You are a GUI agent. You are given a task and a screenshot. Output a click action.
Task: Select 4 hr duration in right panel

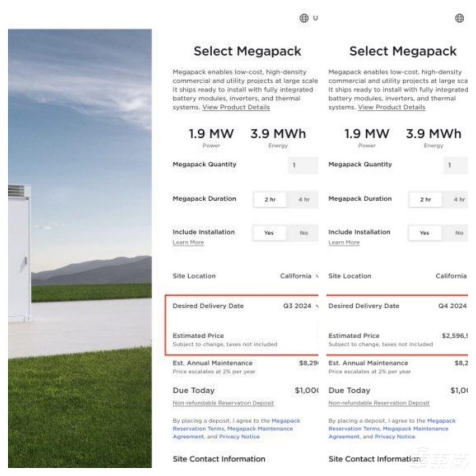tap(459, 199)
